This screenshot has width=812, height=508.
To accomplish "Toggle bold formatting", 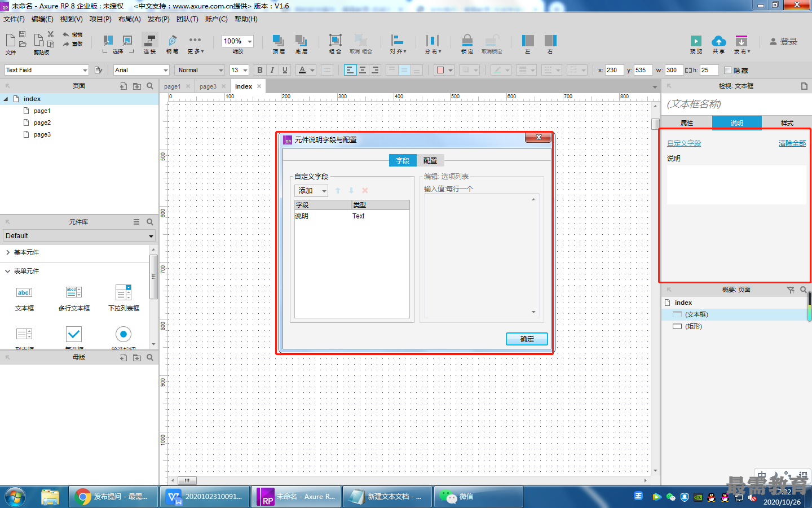I will coord(260,70).
